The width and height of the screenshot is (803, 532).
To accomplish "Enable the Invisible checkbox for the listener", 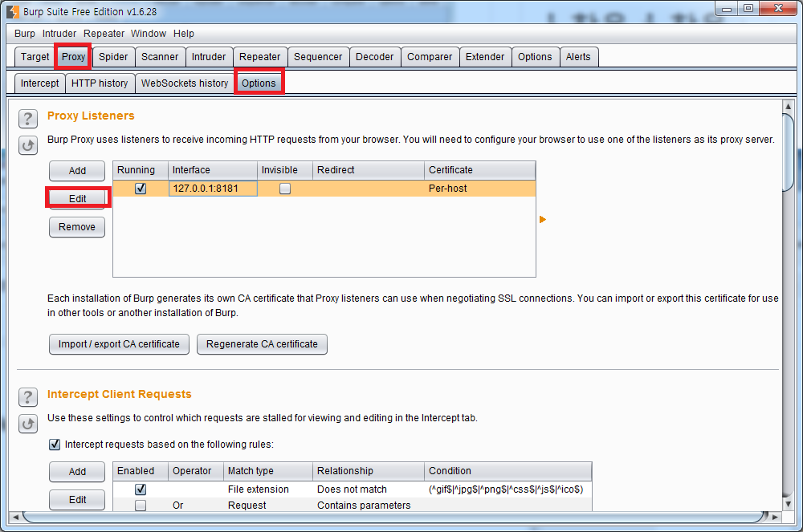I will tap(285, 189).
